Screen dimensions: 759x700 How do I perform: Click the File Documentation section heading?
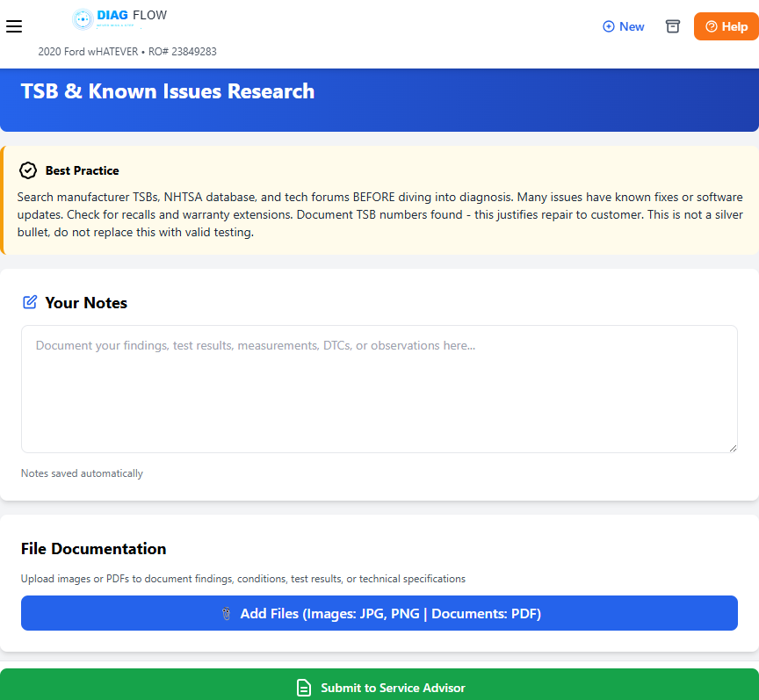[x=93, y=549]
